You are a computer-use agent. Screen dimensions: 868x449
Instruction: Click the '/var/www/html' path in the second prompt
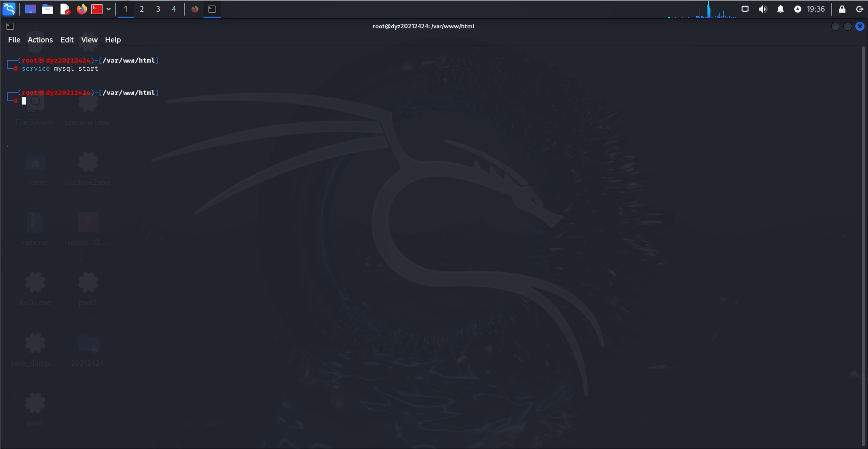tap(129, 93)
